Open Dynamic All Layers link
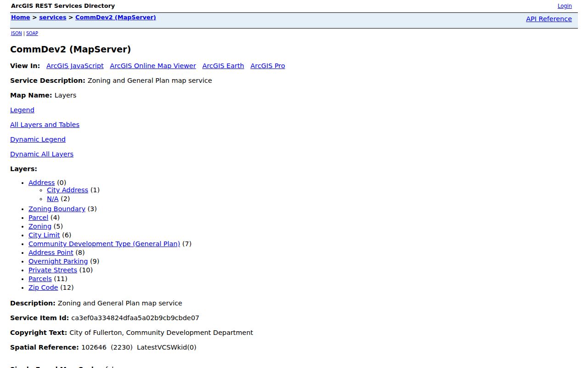 point(42,154)
